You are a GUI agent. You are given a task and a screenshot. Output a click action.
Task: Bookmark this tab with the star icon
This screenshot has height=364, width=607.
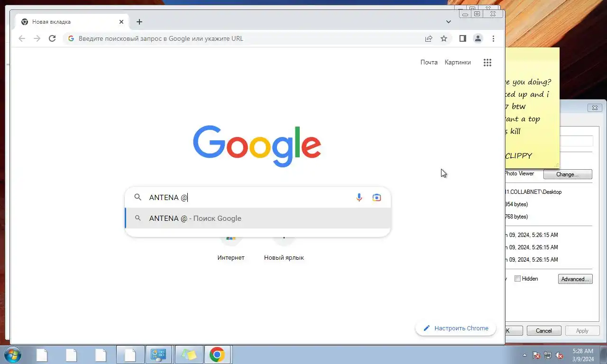(x=444, y=38)
